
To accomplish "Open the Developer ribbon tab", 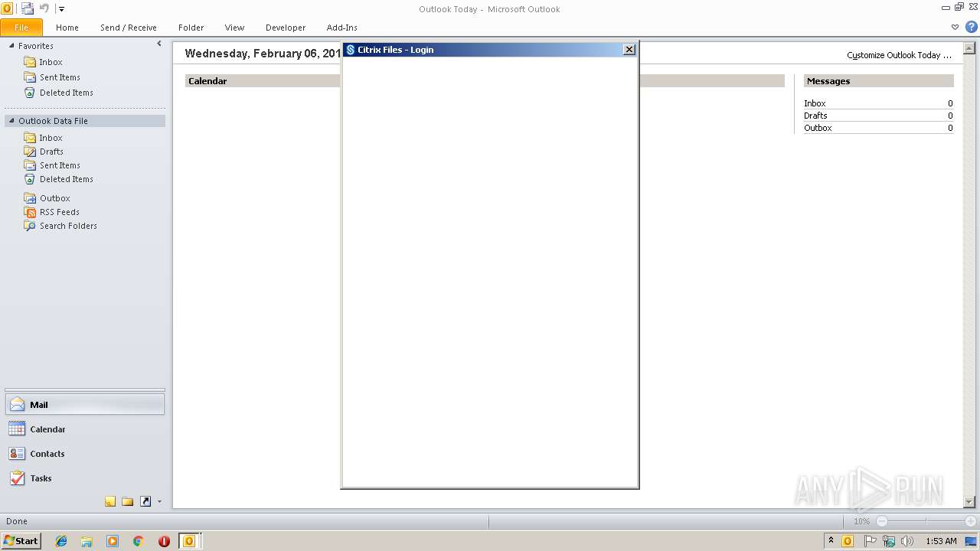I will point(286,28).
